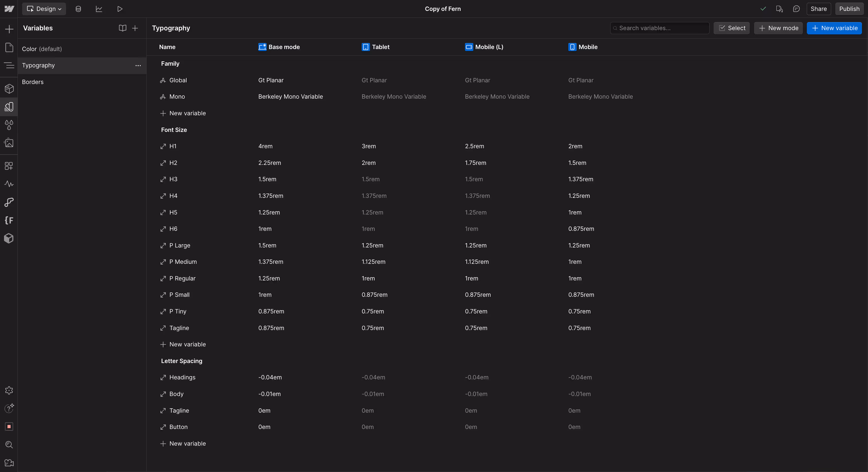Open the Pages panel icon
Image resolution: width=868 pixels, height=472 pixels.
[x=9, y=48]
